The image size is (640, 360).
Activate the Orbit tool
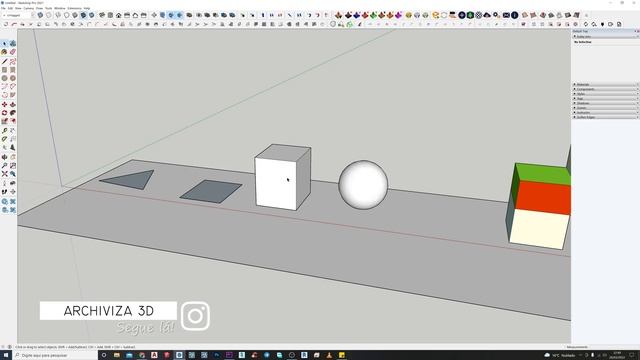point(4,157)
